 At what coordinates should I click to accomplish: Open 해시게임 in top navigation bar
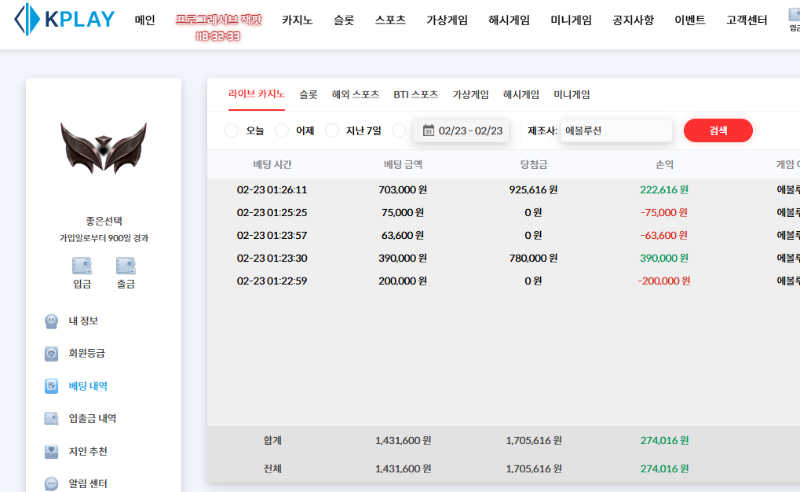point(509,20)
